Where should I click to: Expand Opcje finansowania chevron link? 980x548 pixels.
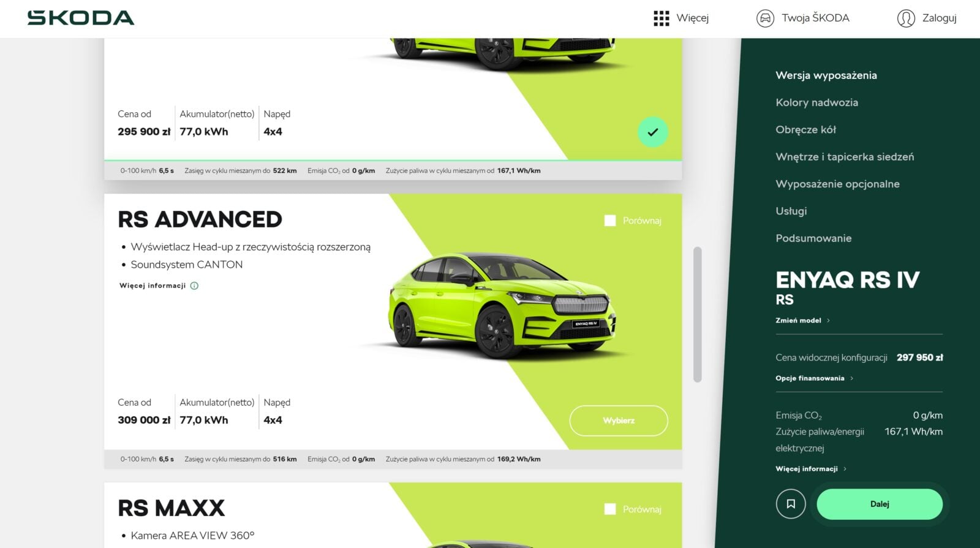click(x=814, y=378)
